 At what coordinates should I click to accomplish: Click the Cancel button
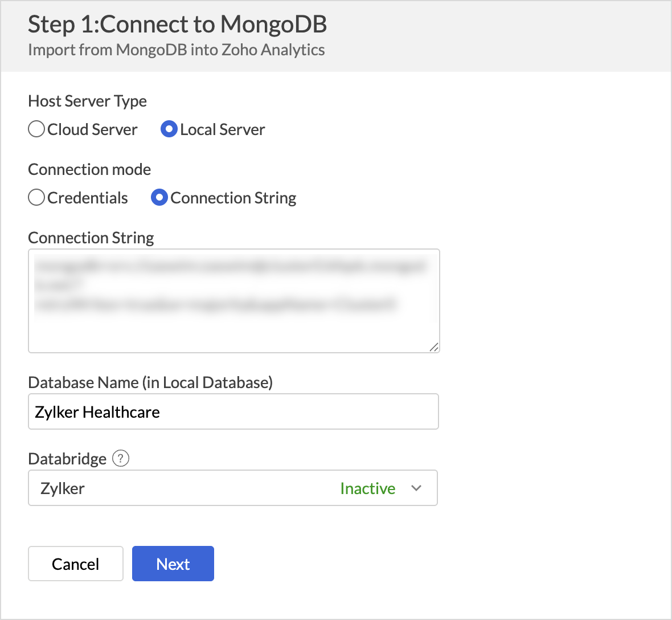75,564
